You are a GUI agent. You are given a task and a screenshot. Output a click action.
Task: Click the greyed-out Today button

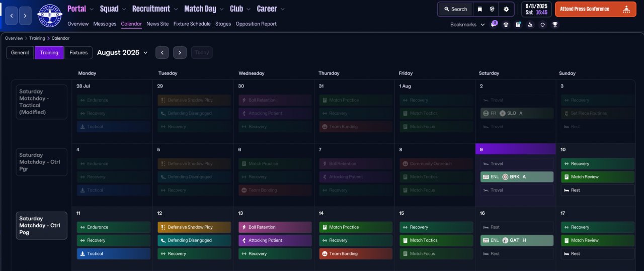point(202,52)
